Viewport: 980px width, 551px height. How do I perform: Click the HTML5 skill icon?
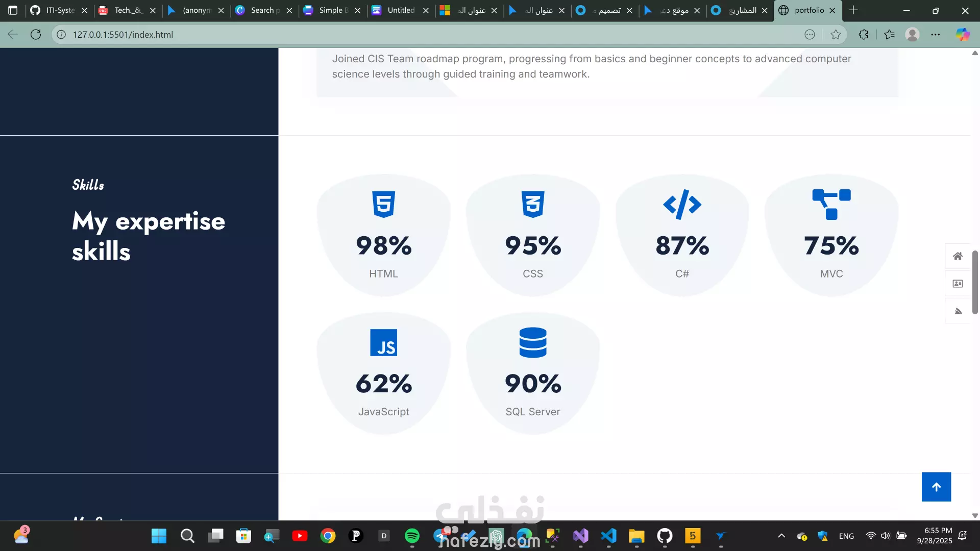(x=383, y=204)
